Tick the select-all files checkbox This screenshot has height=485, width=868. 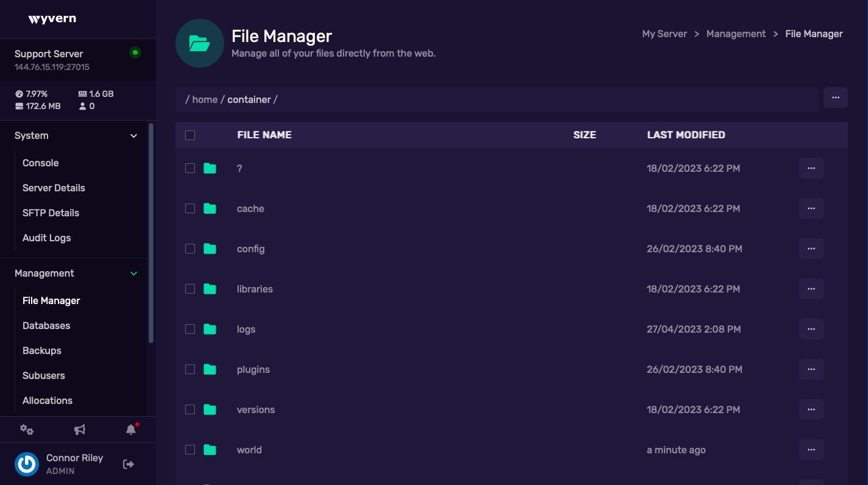pos(190,135)
